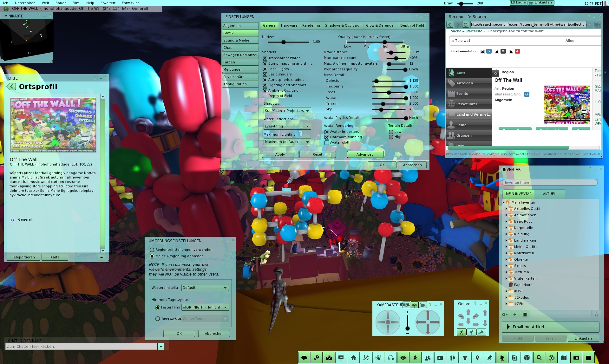
Task: Click the home icon in bottom toolbar
Action: 353,358
